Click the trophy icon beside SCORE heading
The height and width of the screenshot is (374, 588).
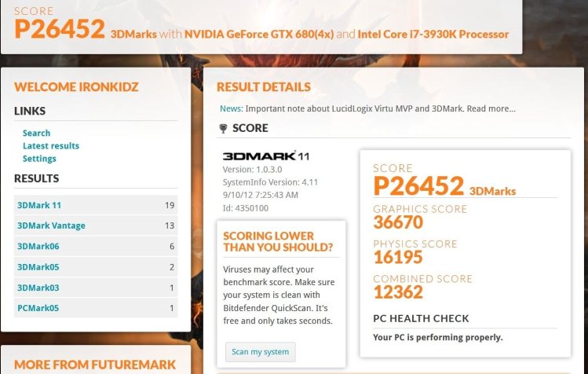[x=223, y=128]
